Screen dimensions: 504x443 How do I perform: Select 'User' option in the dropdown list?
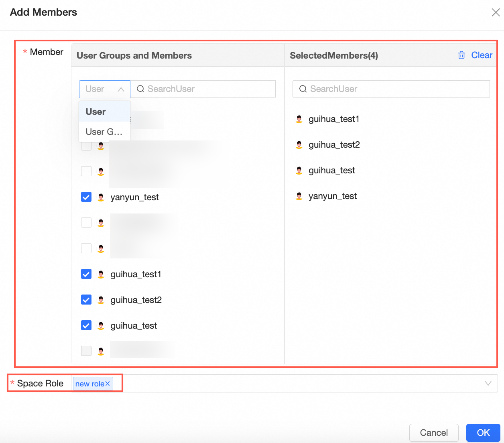click(x=96, y=112)
